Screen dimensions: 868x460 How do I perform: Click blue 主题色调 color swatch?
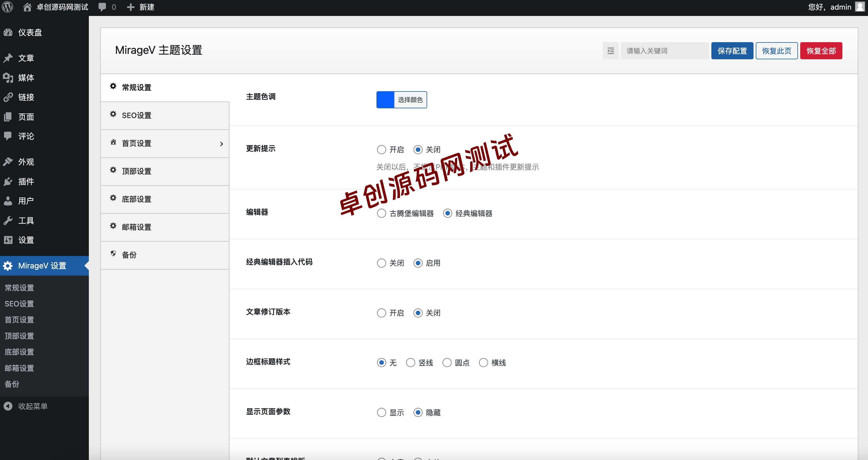[385, 100]
